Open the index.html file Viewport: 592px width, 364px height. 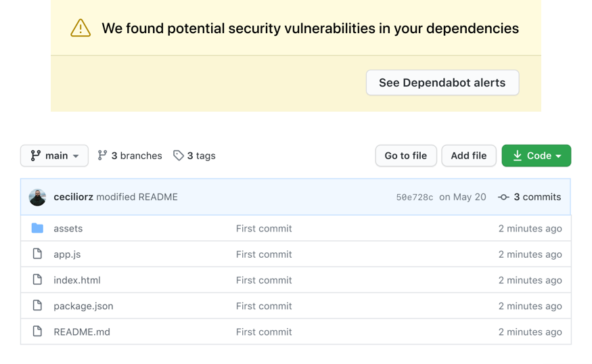(x=77, y=280)
